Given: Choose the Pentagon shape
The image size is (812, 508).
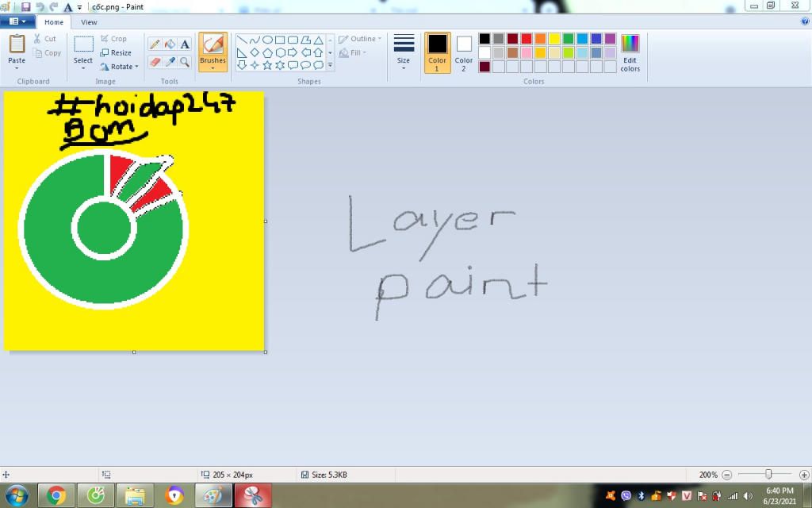Looking at the screenshot, I should coord(267,52).
